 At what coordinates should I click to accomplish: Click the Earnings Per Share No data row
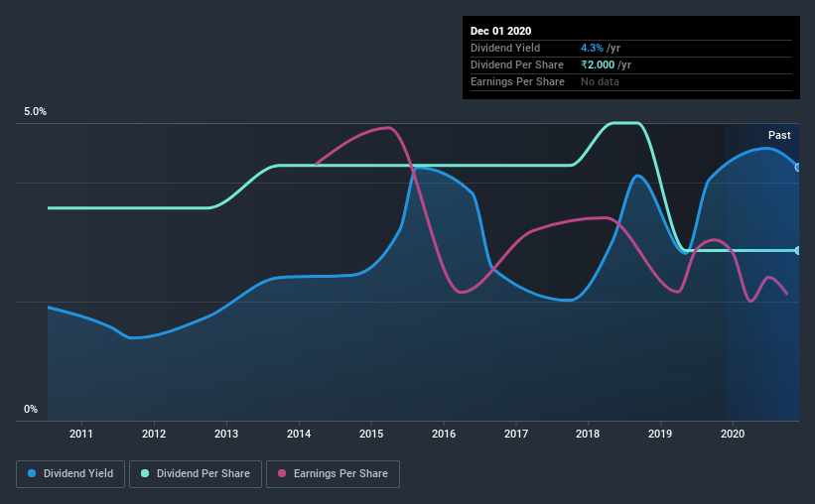tap(631, 81)
